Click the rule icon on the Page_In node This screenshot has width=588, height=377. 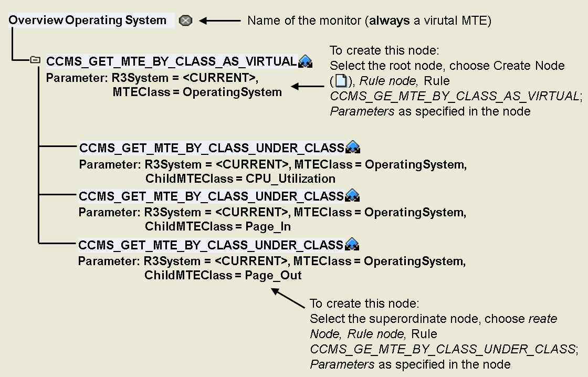point(352,196)
